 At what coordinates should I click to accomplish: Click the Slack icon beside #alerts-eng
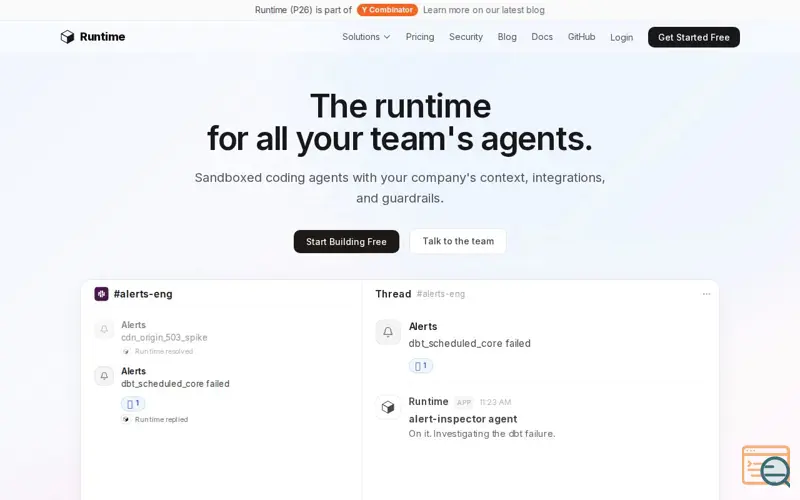coord(102,294)
